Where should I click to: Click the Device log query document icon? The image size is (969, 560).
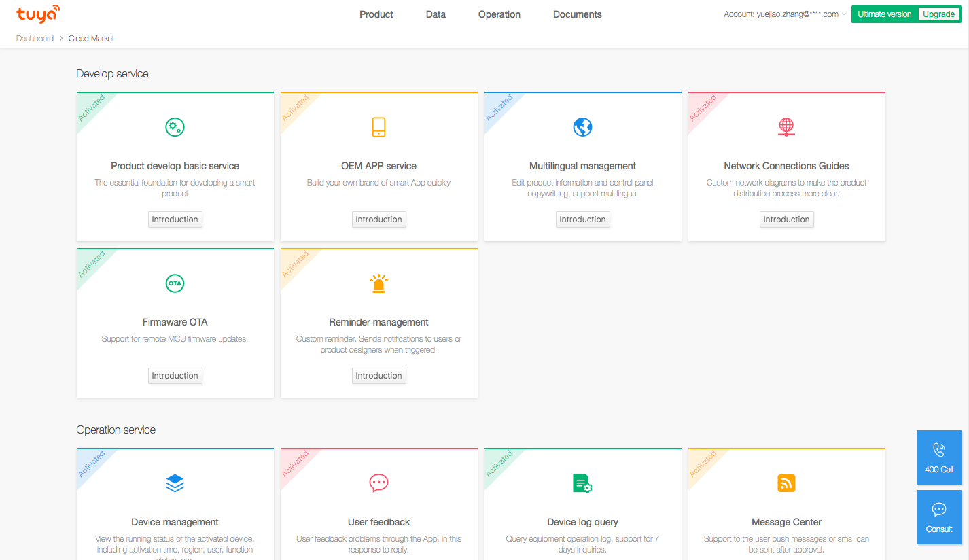[x=582, y=483]
